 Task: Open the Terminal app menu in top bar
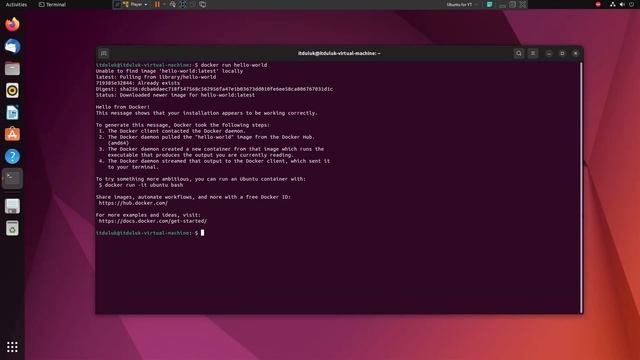point(52,4)
